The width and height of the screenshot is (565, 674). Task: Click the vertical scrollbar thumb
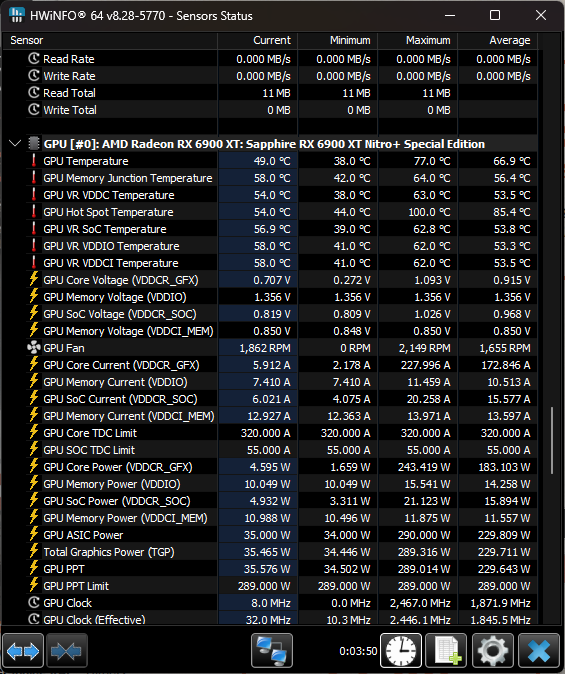(x=551, y=440)
